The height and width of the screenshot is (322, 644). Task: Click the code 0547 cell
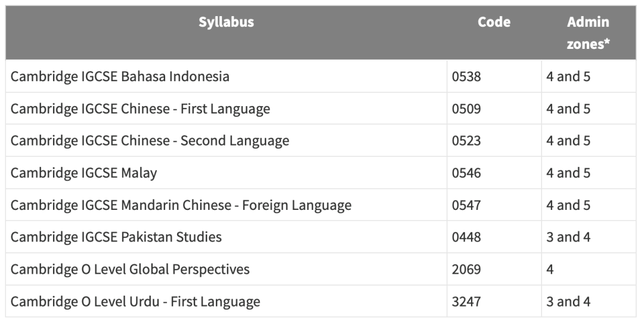tap(466, 206)
